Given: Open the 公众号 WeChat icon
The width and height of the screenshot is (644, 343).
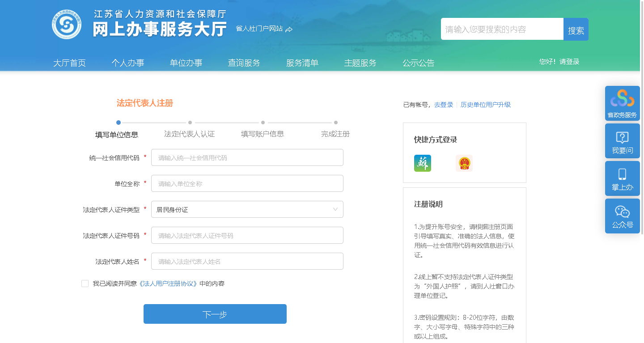Looking at the screenshot, I should pos(622,216).
